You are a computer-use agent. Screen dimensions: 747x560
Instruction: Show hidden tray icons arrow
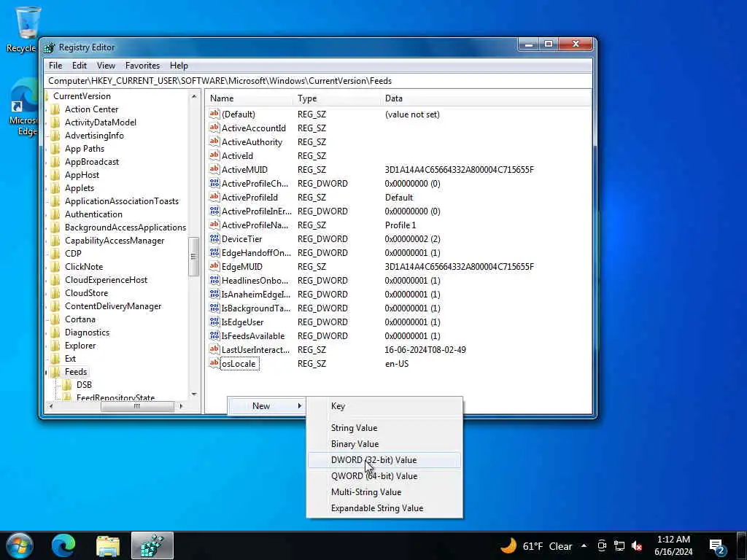click(x=584, y=545)
